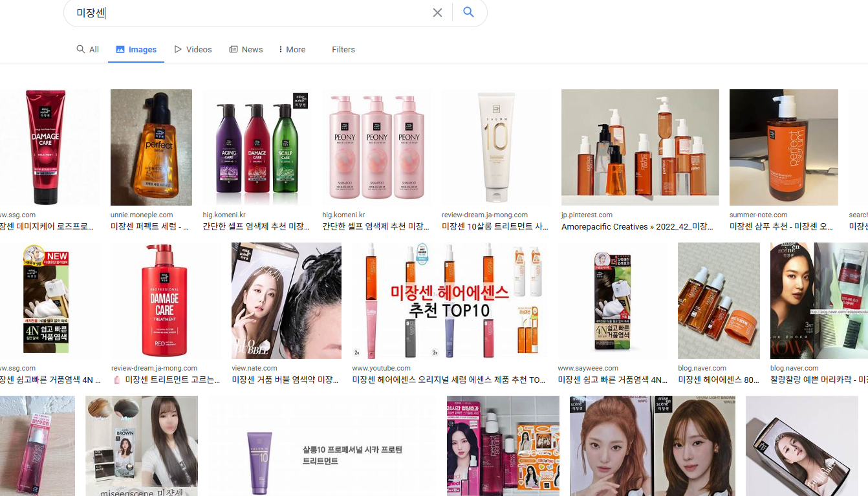Viewport: 868px width, 496px height.
Task: Open the 미장센 헤어에센스 오리지널 세럼 caption
Action: coord(449,380)
